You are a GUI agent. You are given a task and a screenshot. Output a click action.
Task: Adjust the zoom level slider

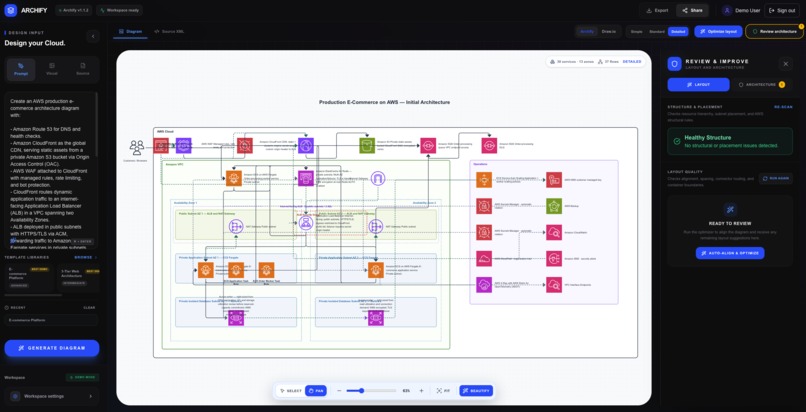click(371, 391)
